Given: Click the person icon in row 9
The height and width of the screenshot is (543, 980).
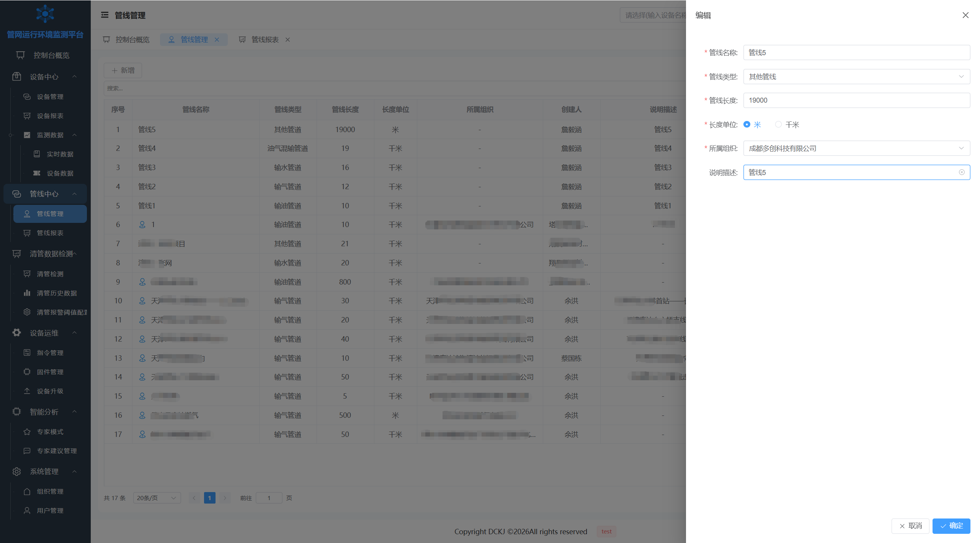Looking at the screenshot, I should [142, 282].
